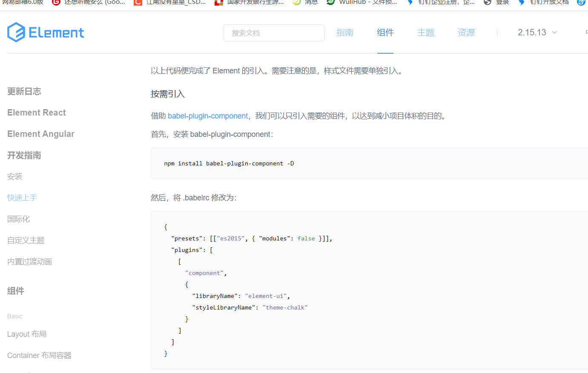Open the 国家开发银行生源地 bookmark icon
This screenshot has width=588, height=373.
pyautogui.click(x=218, y=3)
